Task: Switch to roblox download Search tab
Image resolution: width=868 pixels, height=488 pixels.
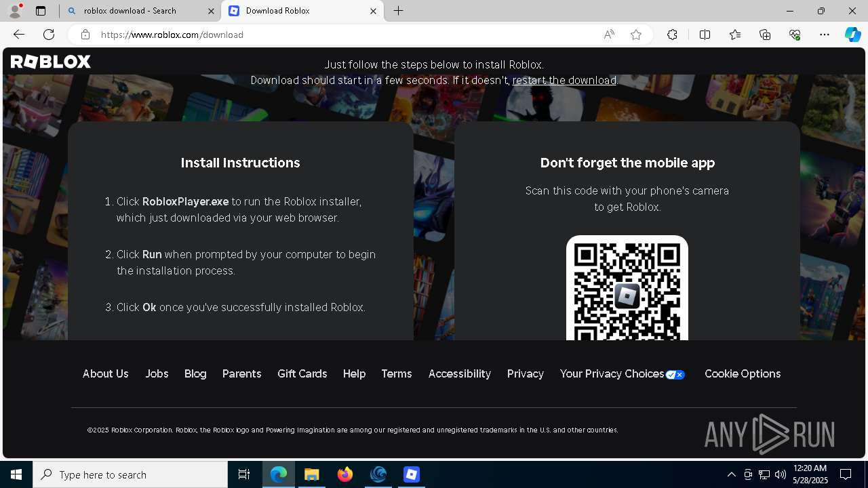Action: [x=140, y=11]
